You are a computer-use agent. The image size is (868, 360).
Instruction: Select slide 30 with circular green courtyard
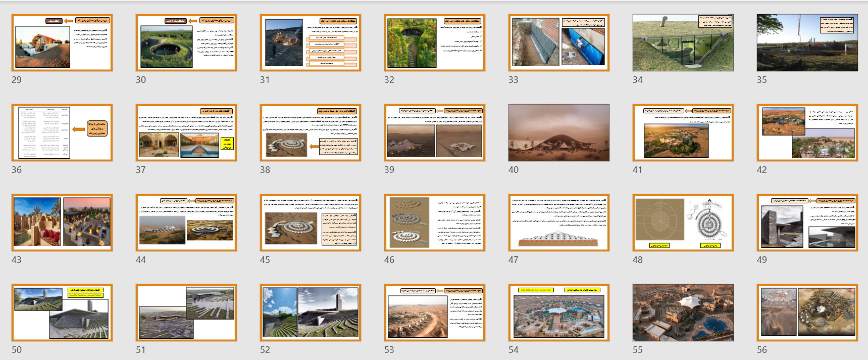point(186,42)
